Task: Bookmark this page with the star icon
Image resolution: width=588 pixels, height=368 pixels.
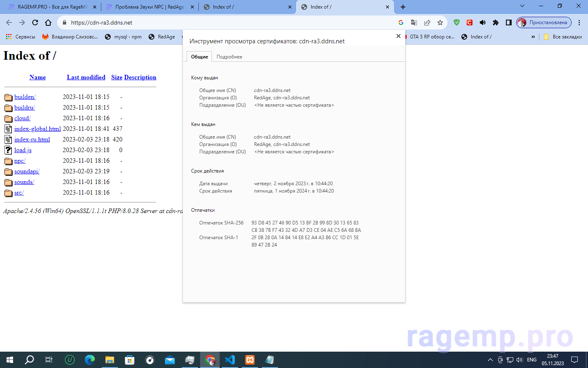Action: coord(440,22)
